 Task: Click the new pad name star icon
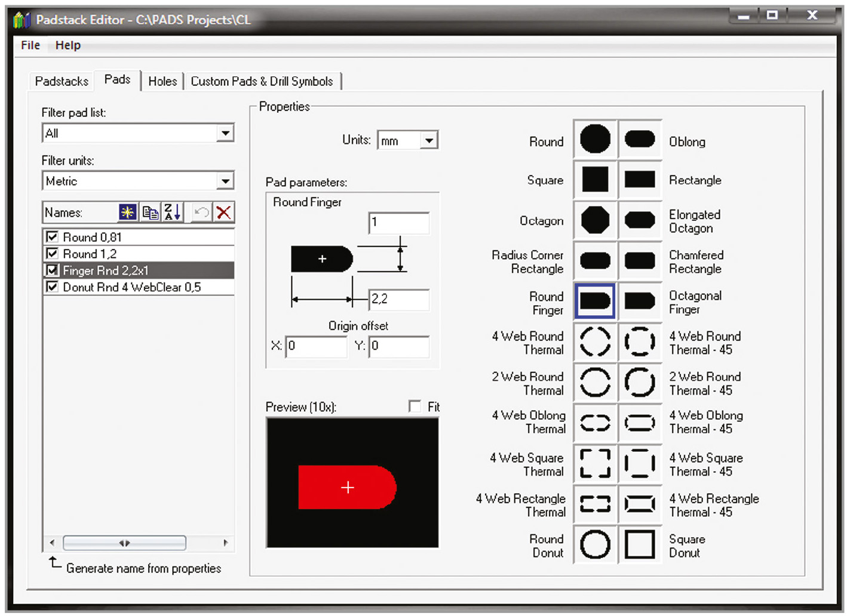[127, 212]
